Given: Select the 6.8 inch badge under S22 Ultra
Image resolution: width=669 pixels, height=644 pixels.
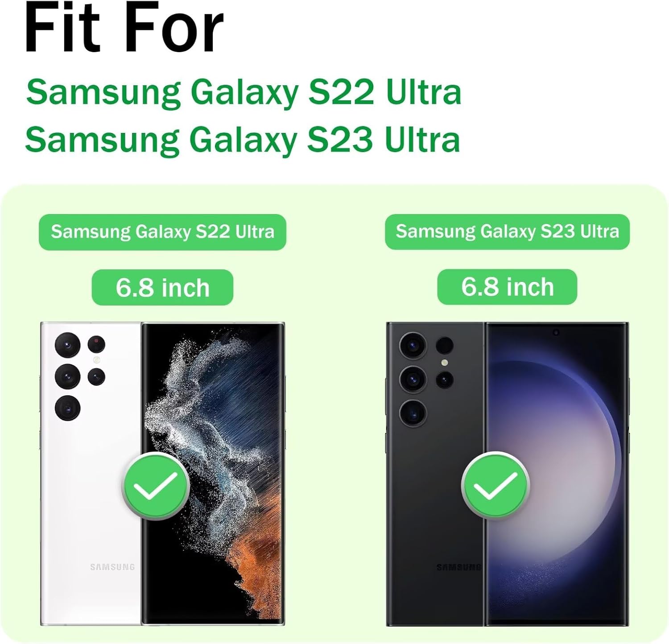Looking at the screenshot, I should click(x=162, y=287).
